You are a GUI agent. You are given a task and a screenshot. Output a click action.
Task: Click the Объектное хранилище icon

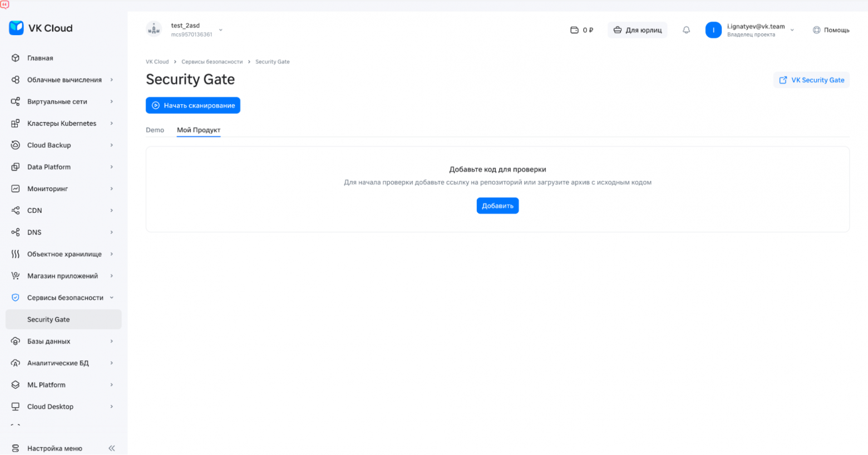click(x=16, y=254)
